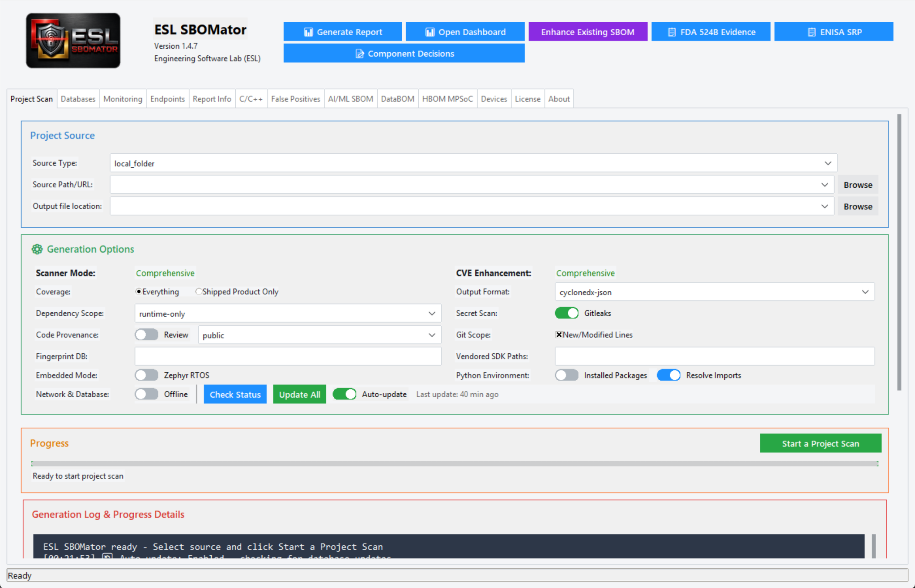Enable Zephyr RTOS embedded mode
The height and width of the screenshot is (588, 915).
146,375
